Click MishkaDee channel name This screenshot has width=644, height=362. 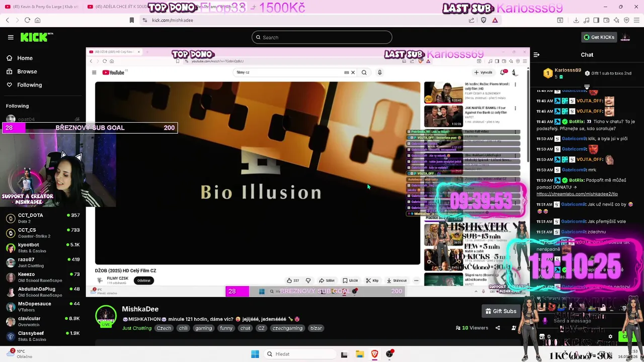[x=140, y=309]
